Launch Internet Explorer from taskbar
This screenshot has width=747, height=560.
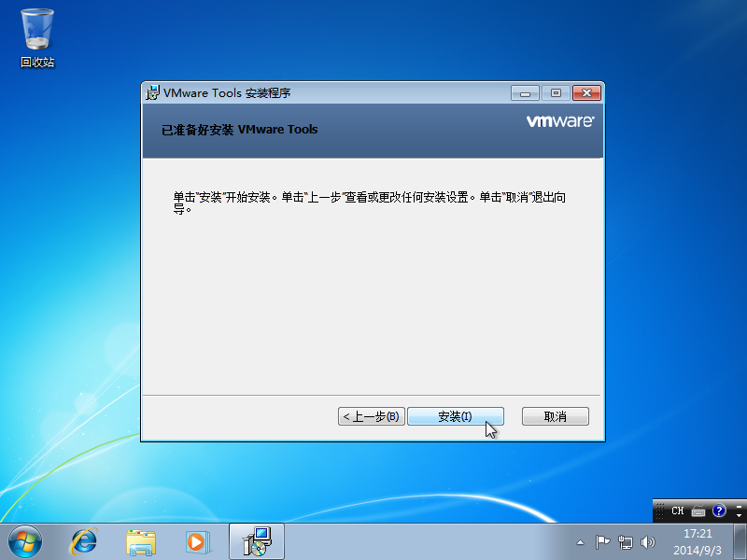click(84, 542)
